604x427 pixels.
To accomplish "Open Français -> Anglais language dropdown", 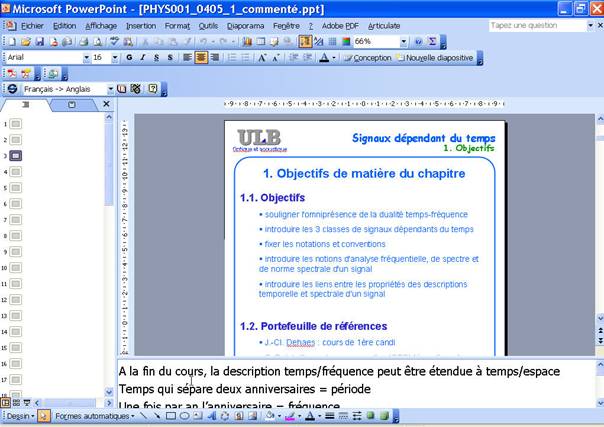I will coord(110,89).
